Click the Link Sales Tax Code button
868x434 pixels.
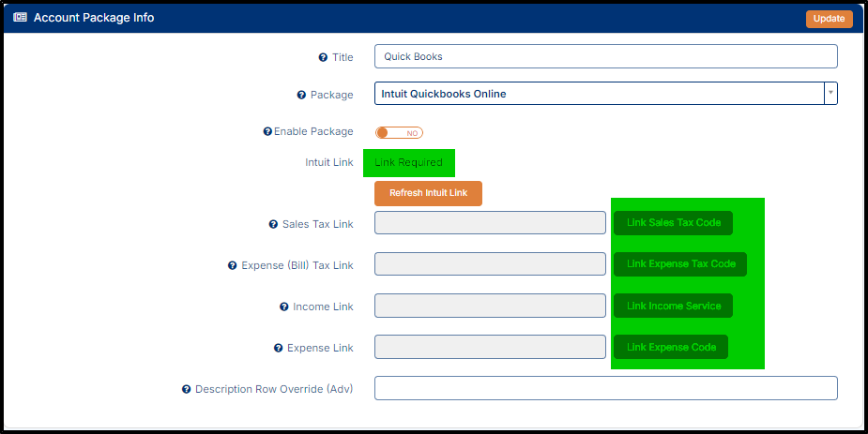(x=673, y=223)
